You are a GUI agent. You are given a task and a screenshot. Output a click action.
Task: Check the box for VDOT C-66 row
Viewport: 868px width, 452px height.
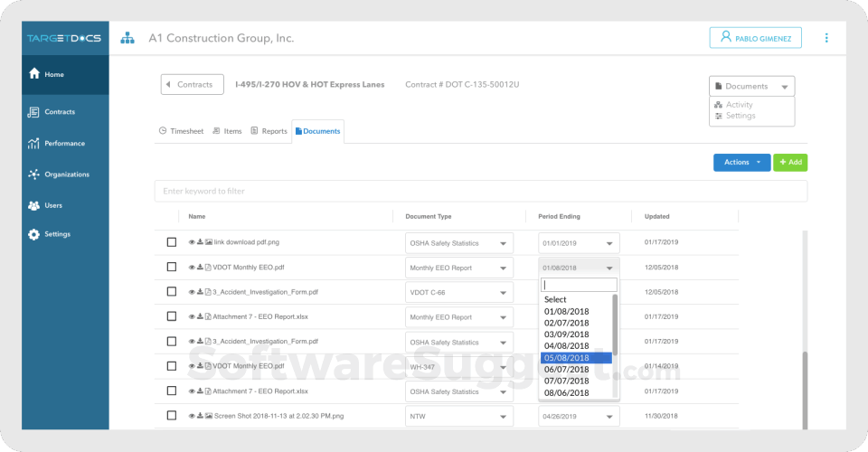tap(172, 292)
